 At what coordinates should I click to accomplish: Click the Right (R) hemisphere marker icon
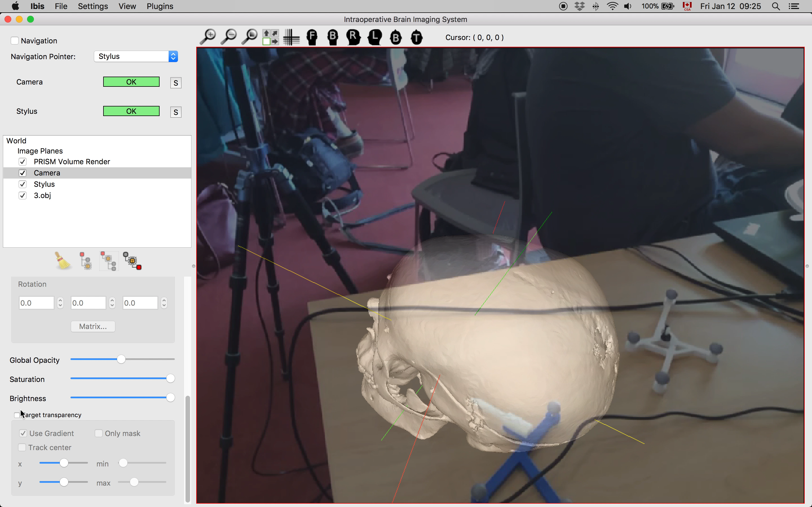coord(353,37)
